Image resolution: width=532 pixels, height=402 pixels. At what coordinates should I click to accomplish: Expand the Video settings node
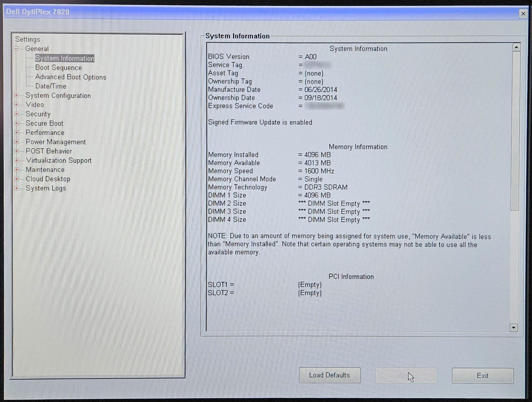[16, 105]
